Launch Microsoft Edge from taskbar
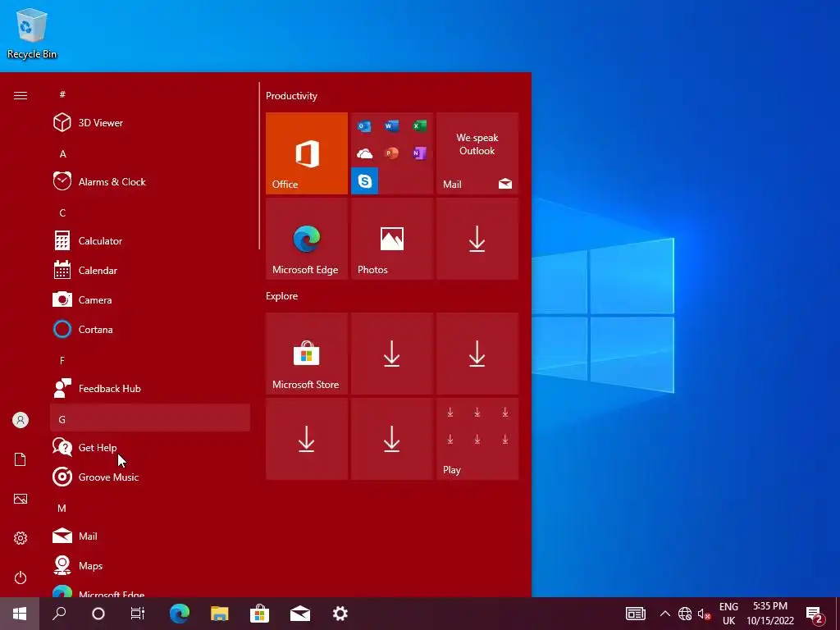 [180, 614]
